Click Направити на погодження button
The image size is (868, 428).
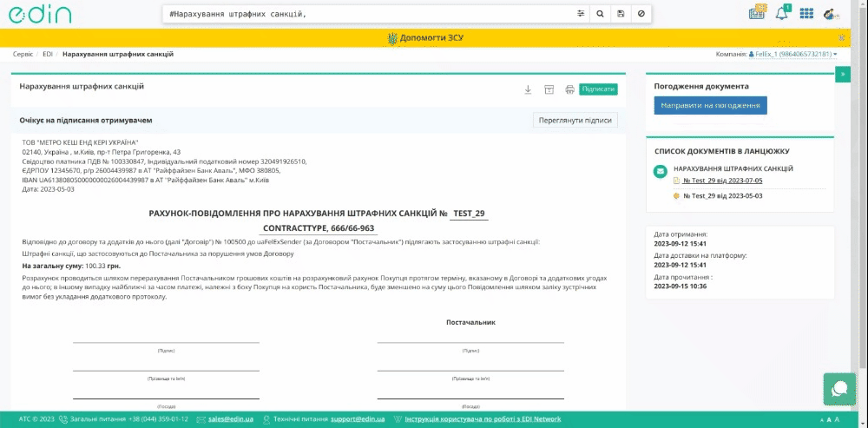click(710, 105)
